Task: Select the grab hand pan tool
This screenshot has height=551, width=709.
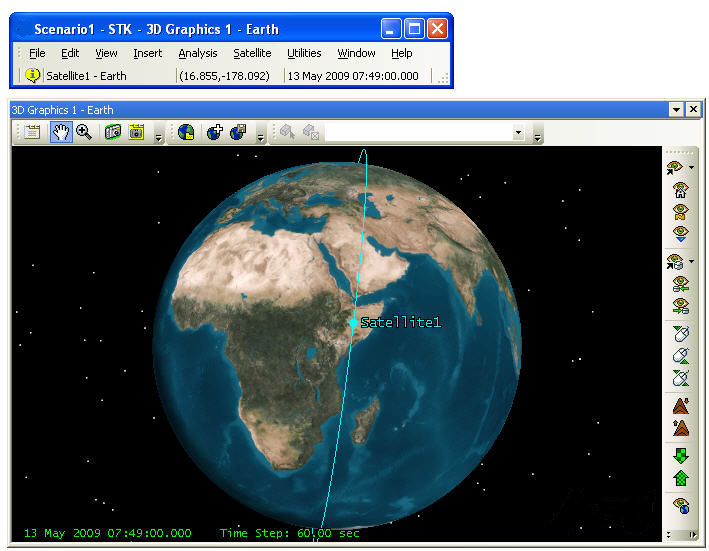Action: point(61,133)
